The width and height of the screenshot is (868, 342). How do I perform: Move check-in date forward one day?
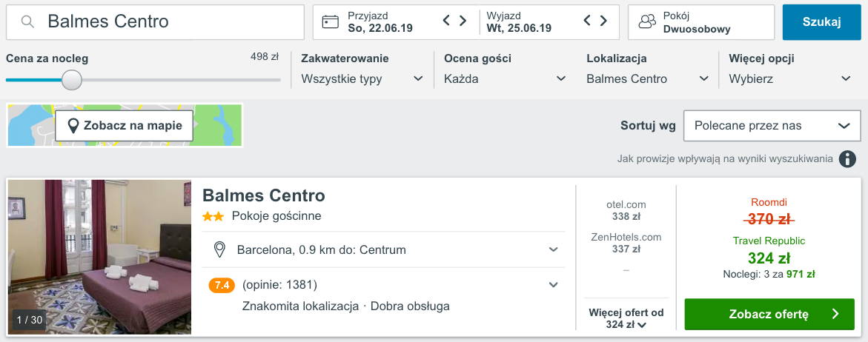coord(463,21)
